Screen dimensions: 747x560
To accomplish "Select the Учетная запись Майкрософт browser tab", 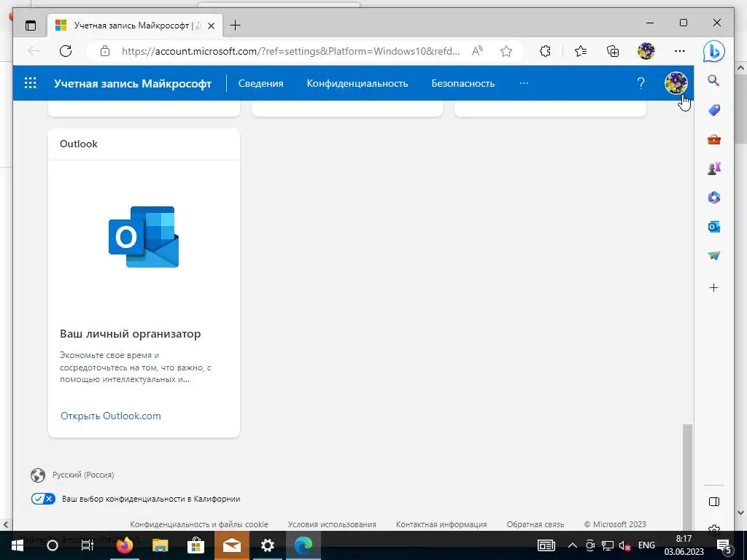I will (134, 26).
